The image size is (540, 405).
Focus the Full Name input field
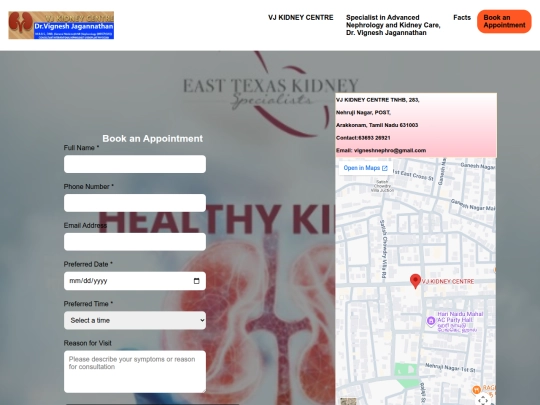(135, 164)
